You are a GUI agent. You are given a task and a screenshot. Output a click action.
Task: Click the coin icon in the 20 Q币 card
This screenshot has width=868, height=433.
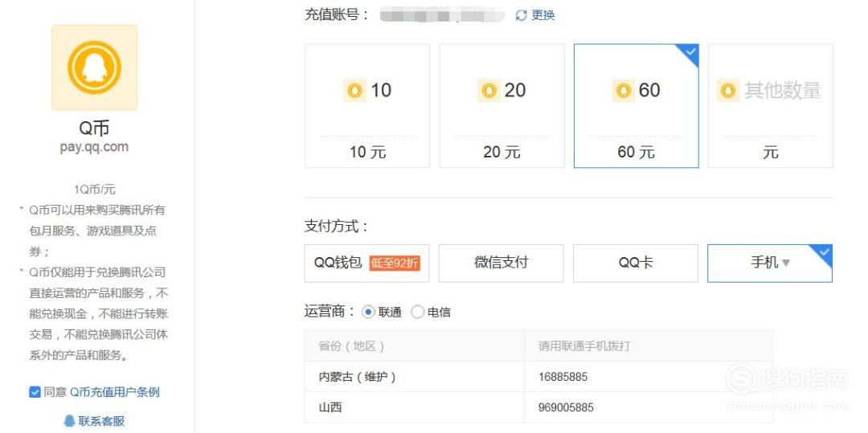point(489,90)
